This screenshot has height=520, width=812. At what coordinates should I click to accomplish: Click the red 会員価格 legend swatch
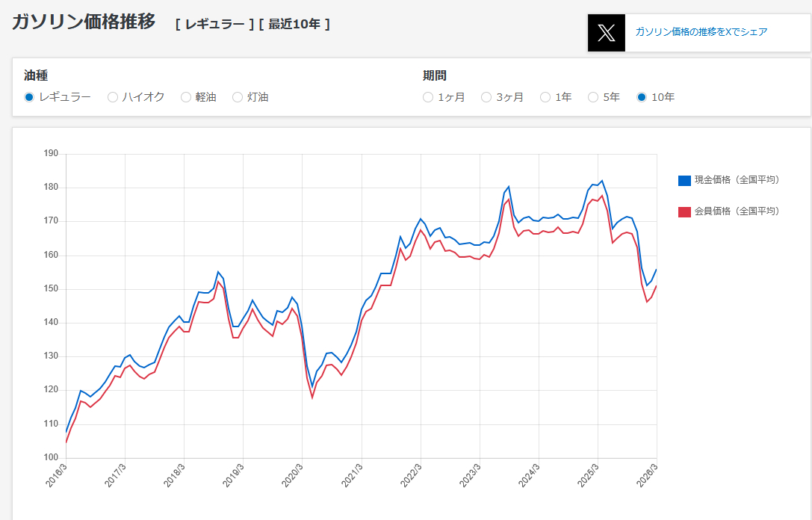[684, 211]
